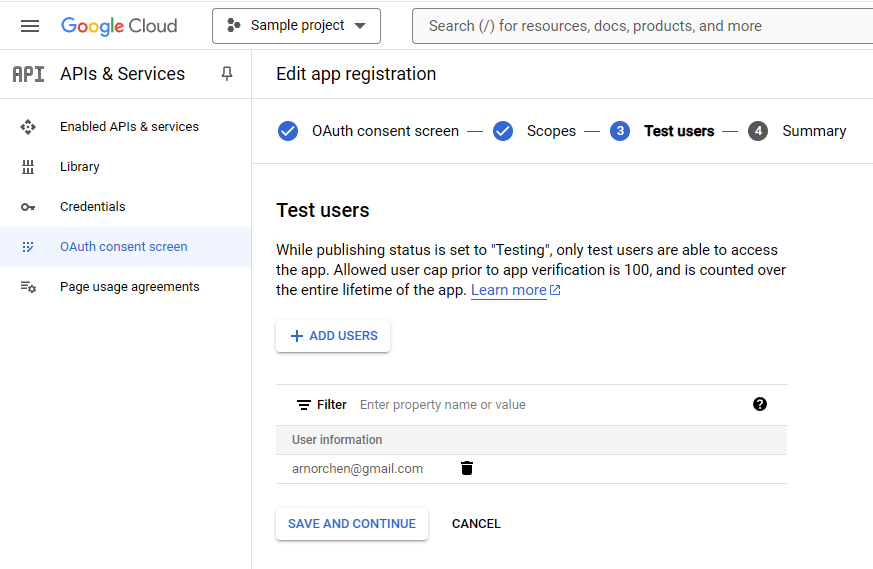The image size is (873, 569).
Task: Select OAuth consent screen in sidebar
Action: click(124, 247)
